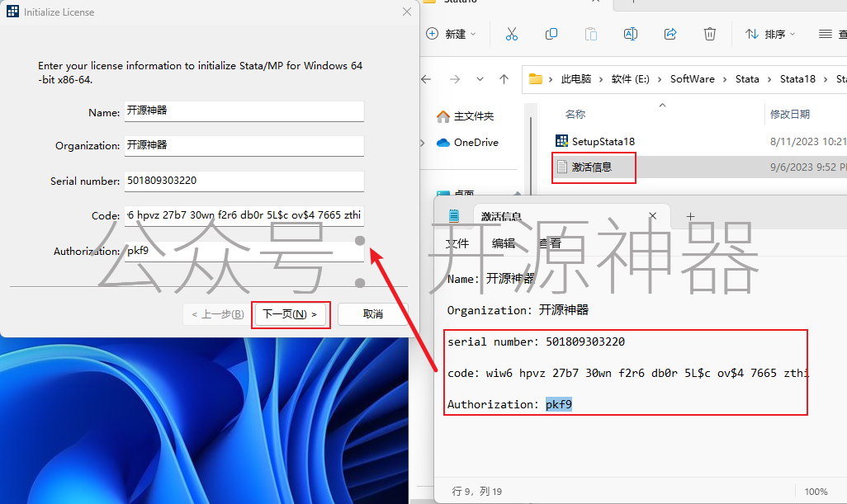Click the 100% zoom level in Notepad

[816, 492]
